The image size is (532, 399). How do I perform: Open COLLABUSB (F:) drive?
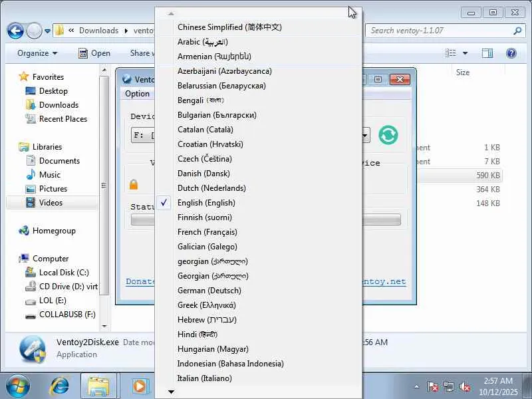[61, 314]
